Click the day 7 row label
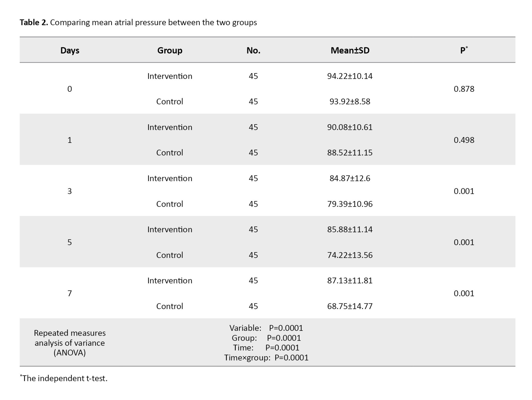Image resolution: width=532 pixels, height=400 pixels. pyautogui.click(x=70, y=293)
